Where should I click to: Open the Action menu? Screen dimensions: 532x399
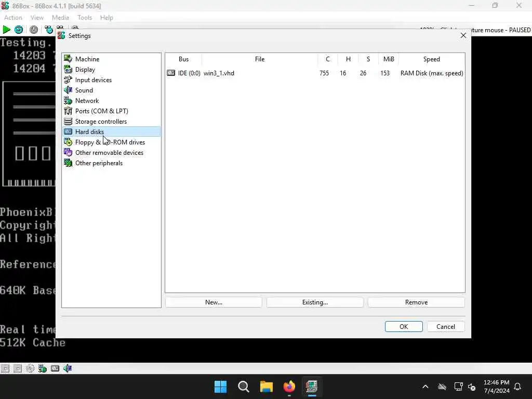pos(13,18)
